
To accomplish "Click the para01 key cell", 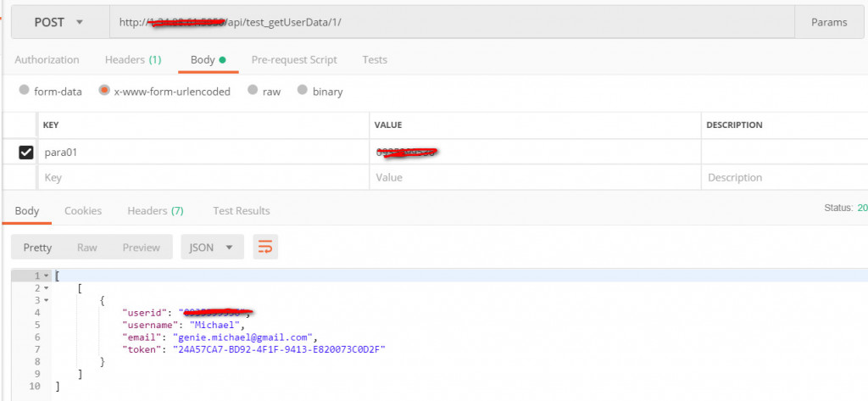I will point(203,153).
